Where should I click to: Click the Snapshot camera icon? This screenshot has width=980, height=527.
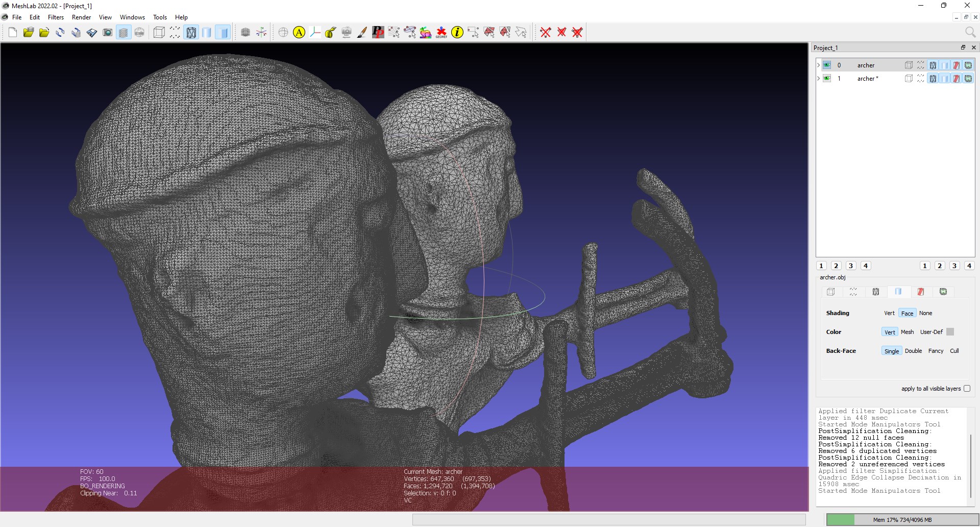coord(108,32)
